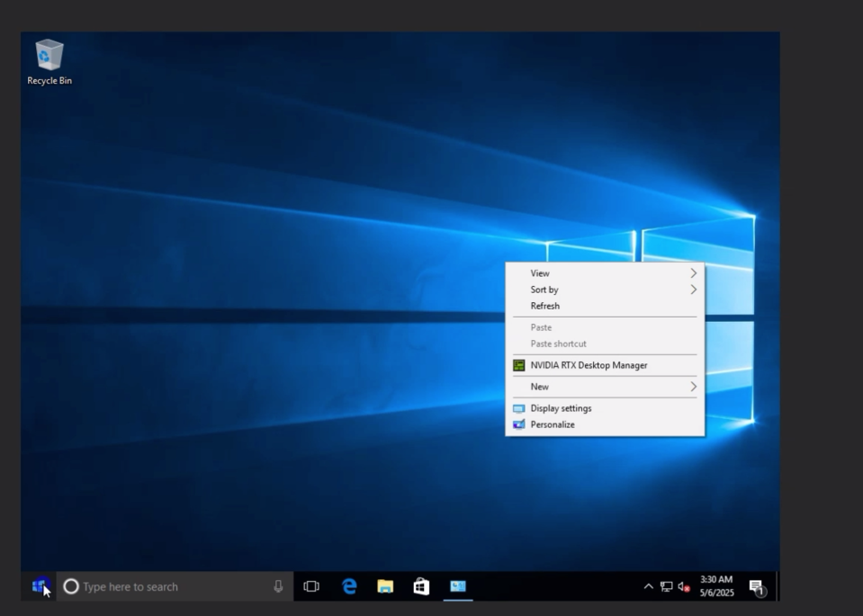
Task: Open the clock showing 3:30 AM
Action: (x=716, y=586)
